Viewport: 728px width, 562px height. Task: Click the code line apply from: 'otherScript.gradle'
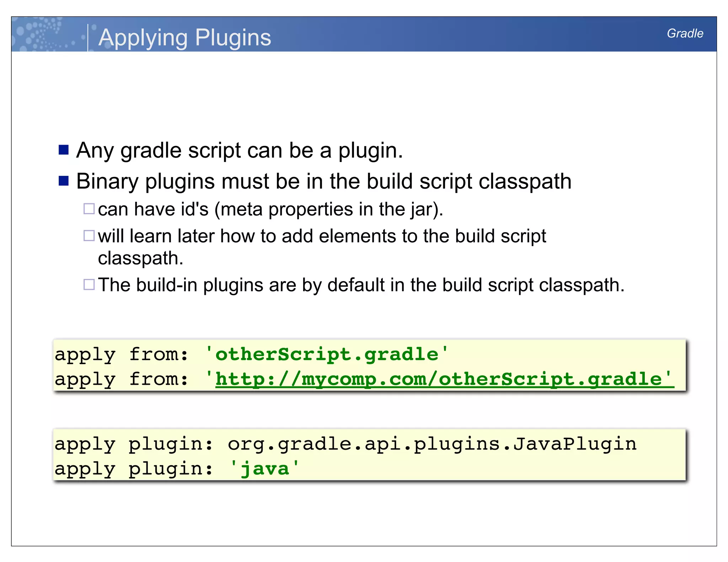pos(252,354)
